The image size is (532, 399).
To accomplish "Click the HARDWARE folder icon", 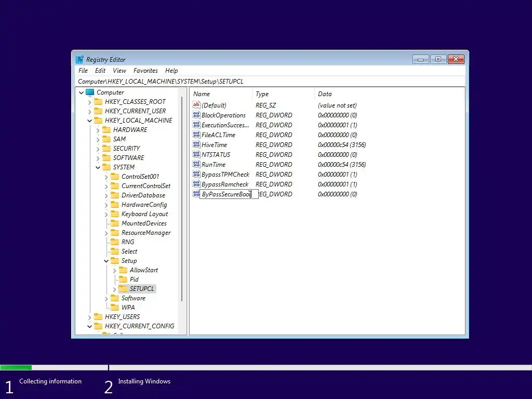I will coord(107,129).
